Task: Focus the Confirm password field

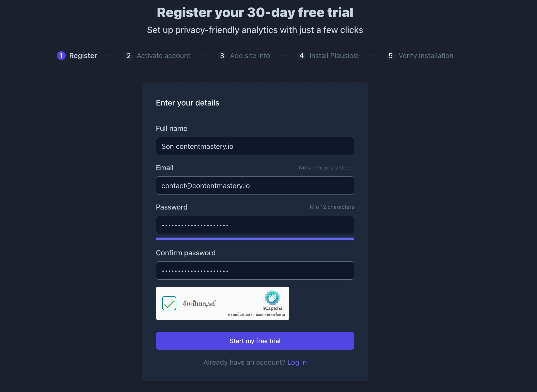Action: pos(255,271)
